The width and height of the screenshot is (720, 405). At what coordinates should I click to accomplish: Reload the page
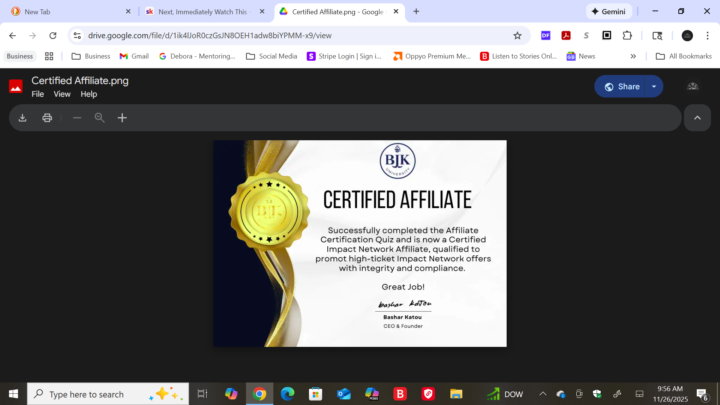[x=53, y=35]
